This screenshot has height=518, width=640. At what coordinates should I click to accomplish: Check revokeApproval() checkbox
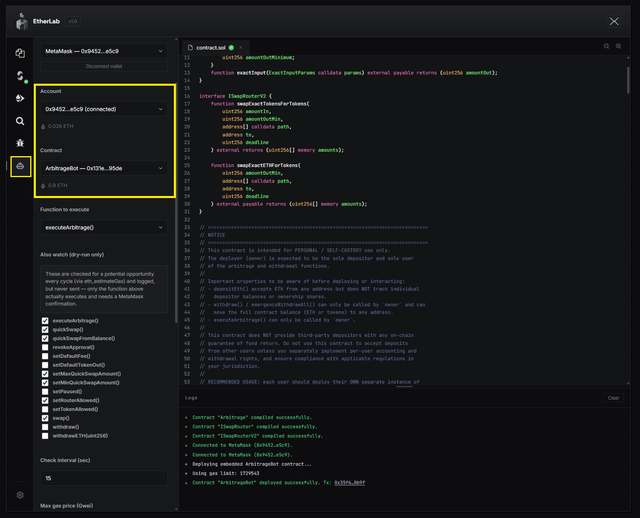tap(45, 347)
